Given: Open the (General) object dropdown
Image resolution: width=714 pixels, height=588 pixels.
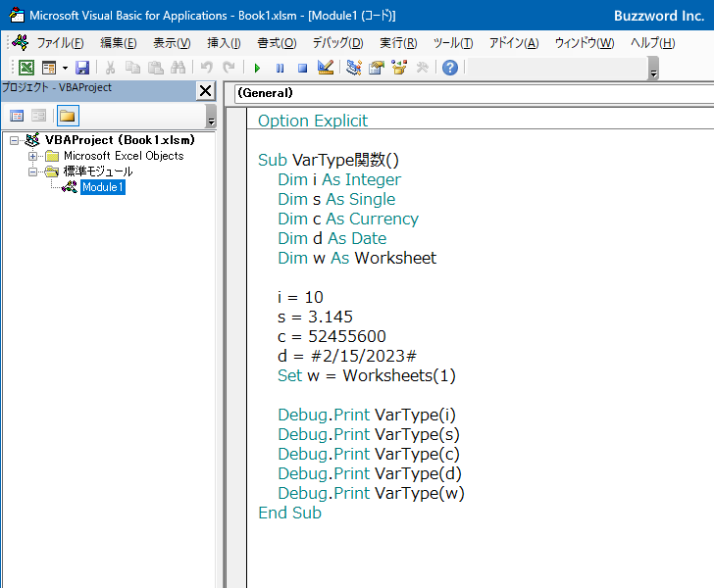Looking at the screenshot, I should 474,93.
